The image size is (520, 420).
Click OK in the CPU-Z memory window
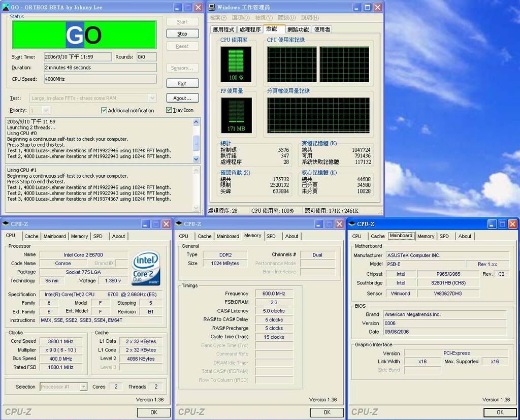tap(327, 412)
